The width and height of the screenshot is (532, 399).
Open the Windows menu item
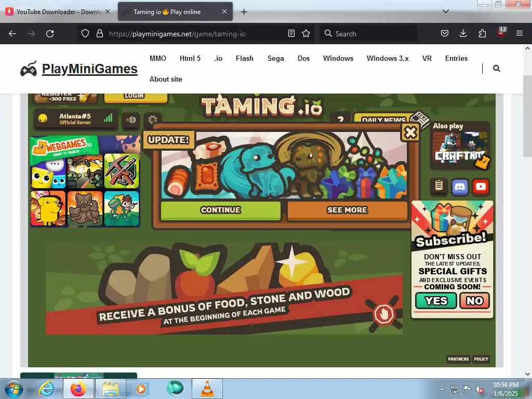pos(338,58)
